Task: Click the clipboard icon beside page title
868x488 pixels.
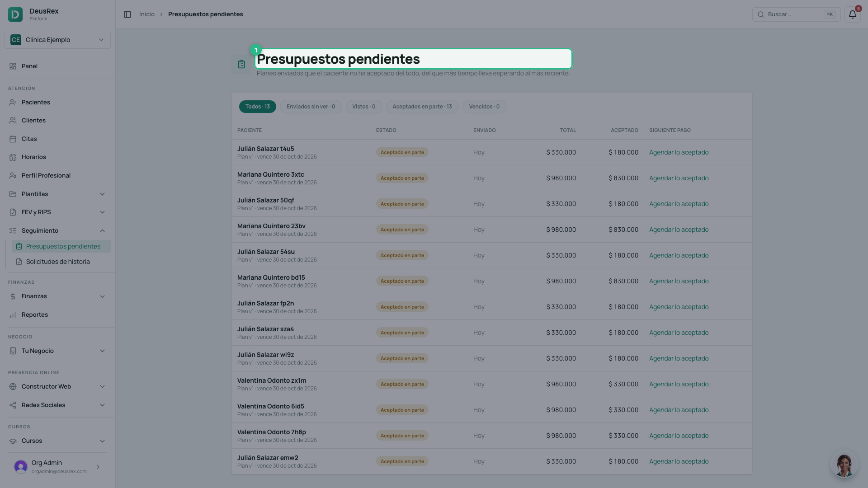Action: click(241, 64)
